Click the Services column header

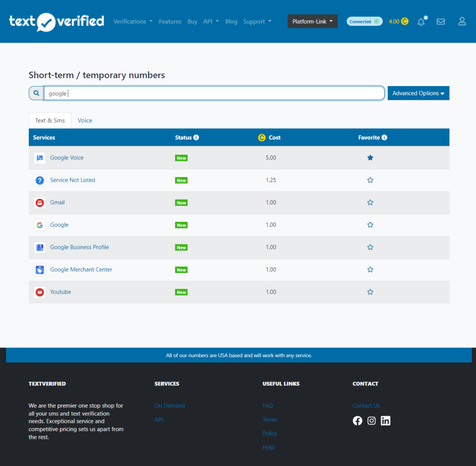point(44,137)
